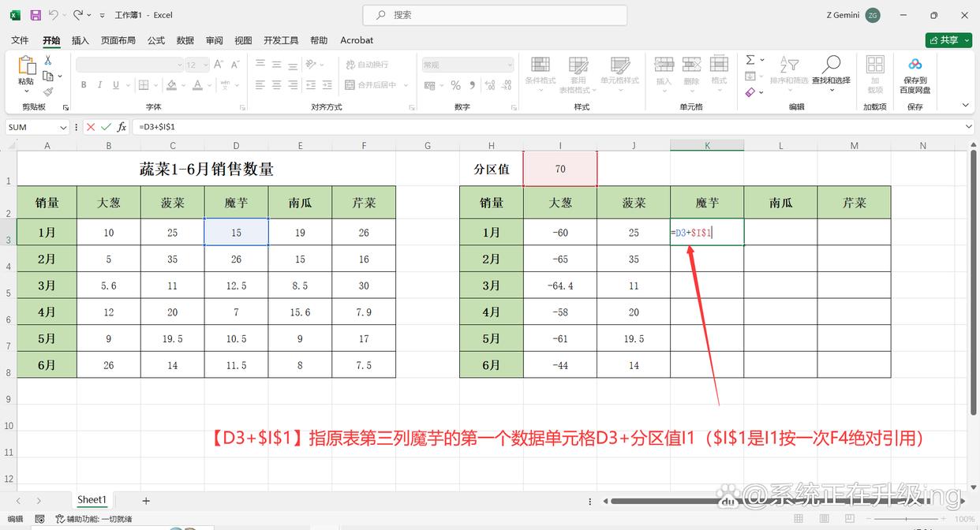Open the 数据 (Data) ribbon tab
This screenshot has width=980, height=530.
(185, 40)
